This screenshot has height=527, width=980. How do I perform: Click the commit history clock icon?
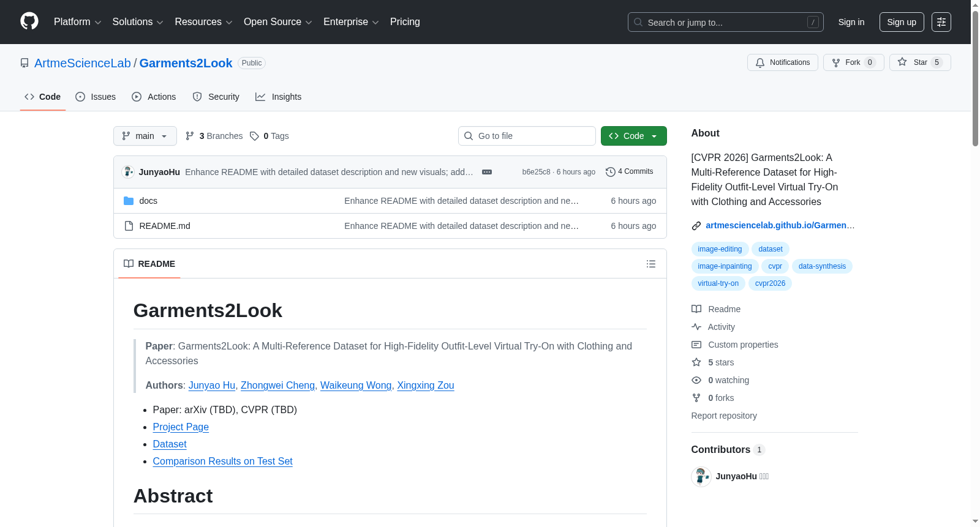point(610,172)
